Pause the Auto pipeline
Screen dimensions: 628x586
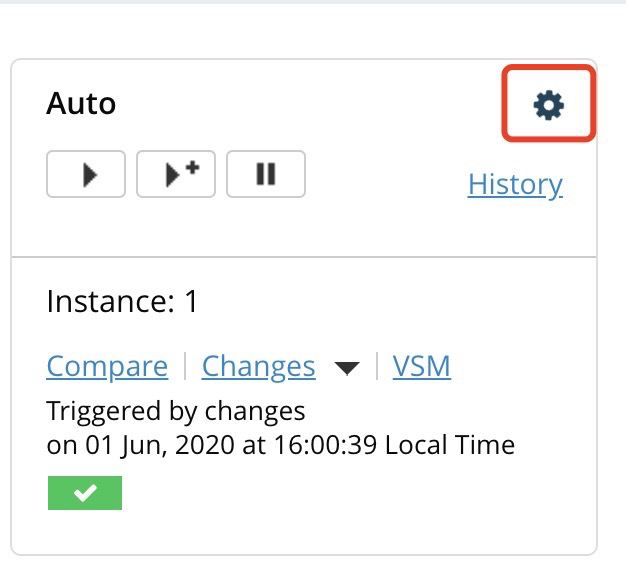point(265,174)
